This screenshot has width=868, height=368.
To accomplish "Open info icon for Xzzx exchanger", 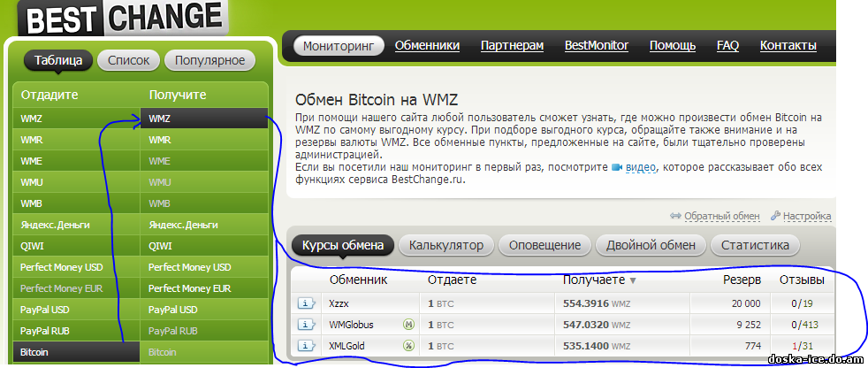I will (306, 303).
